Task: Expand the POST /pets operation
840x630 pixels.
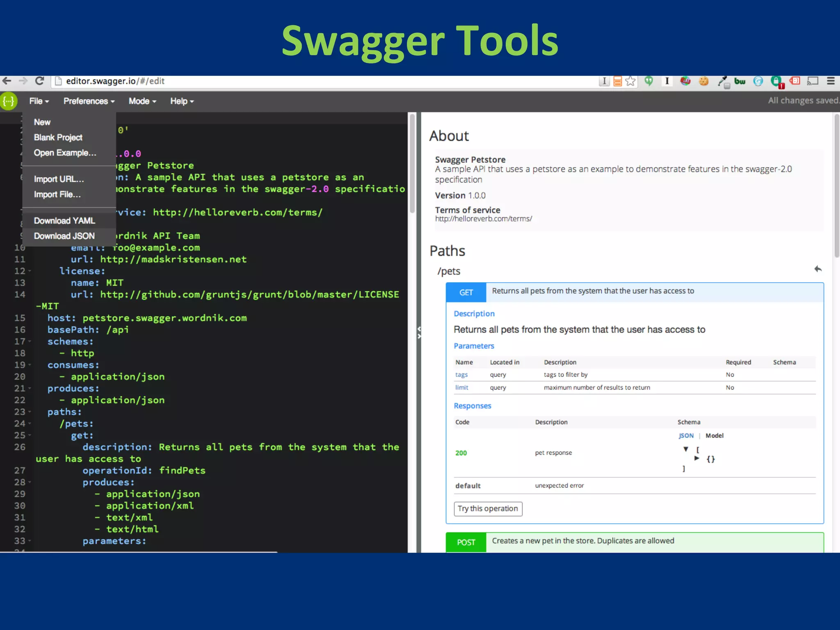Action: pyautogui.click(x=635, y=542)
